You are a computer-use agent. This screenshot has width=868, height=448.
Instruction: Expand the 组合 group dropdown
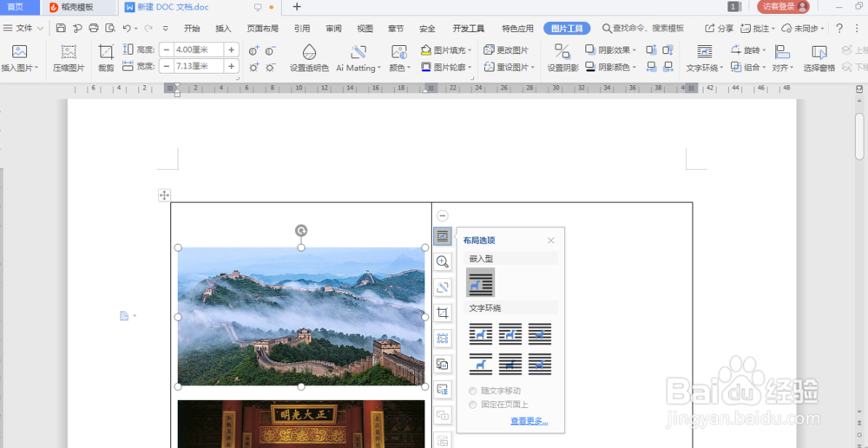tap(764, 68)
